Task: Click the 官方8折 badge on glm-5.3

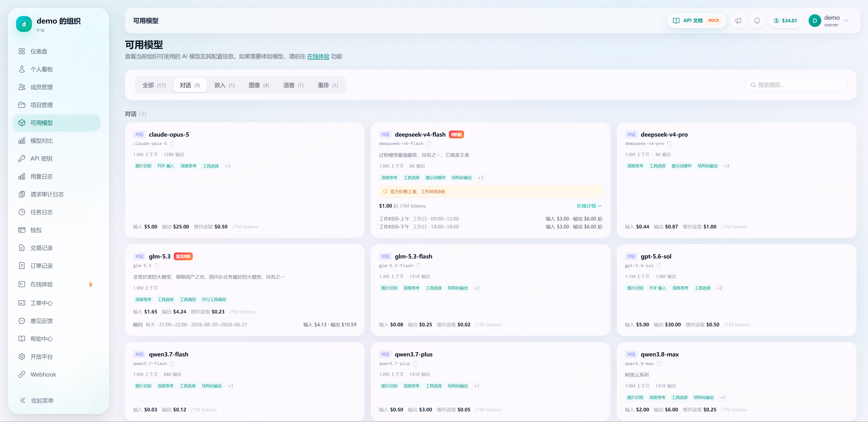Action: coord(183,256)
